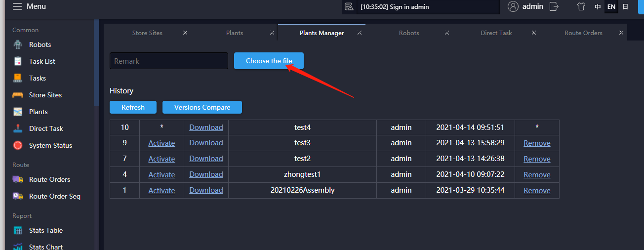
Task: Download the zhongtest1 plant file
Action: [206, 174]
